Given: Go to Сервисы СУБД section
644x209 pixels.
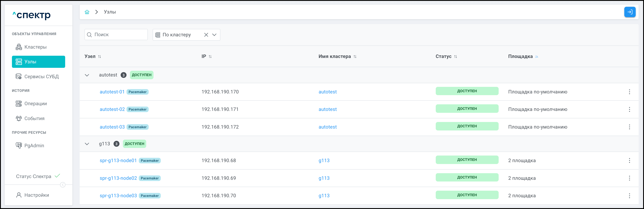Looking at the screenshot, I should coord(41,77).
